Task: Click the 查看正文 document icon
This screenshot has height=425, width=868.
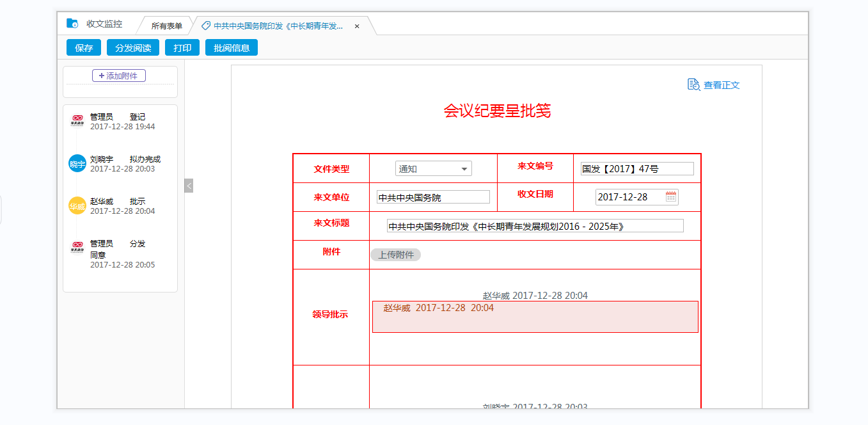Action: tap(693, 84)
